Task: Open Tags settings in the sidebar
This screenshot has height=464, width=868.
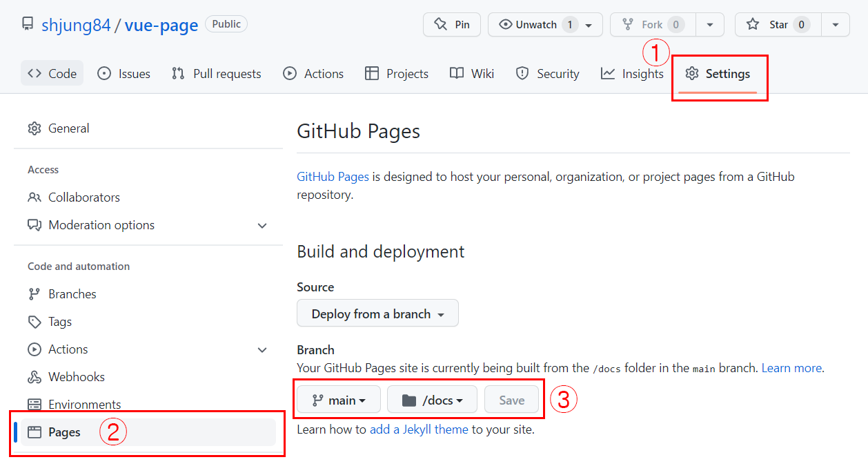Action: pyautogui.click(x=148, y=322)
